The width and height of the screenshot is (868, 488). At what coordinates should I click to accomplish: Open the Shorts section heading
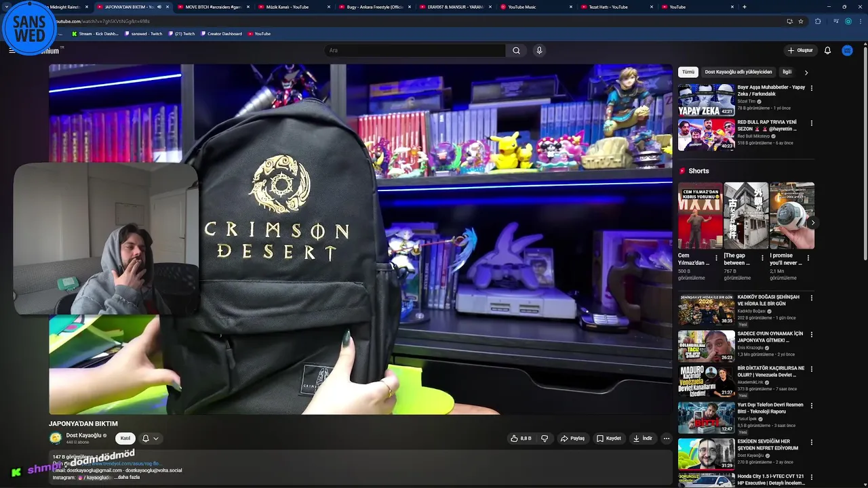[698, 171]
